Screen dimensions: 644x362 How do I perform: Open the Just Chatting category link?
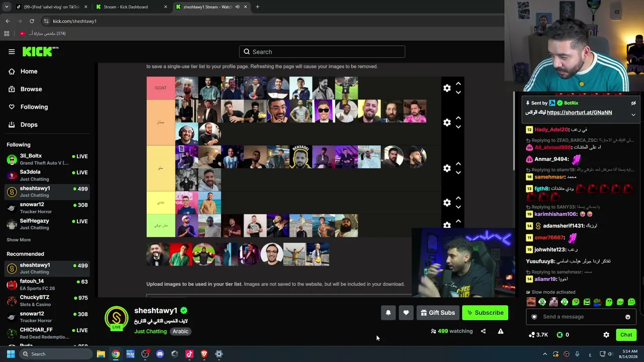(150, 331)
